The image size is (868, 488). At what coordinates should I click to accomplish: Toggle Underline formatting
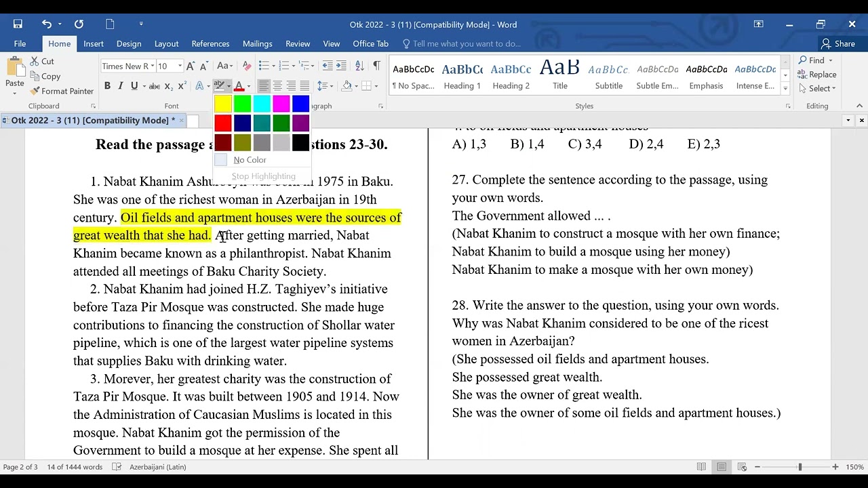[x=134, y=86]
